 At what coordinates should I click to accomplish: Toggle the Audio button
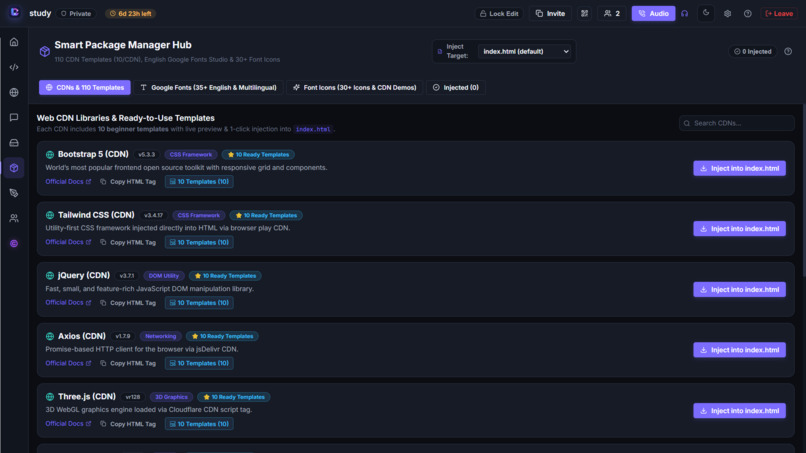point(653,14)
